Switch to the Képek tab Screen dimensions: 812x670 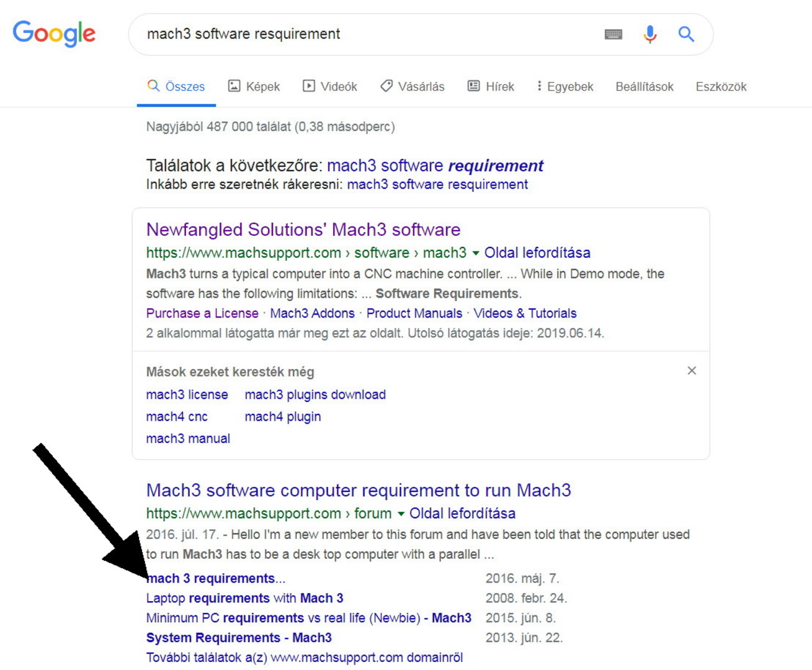[254, 87]
